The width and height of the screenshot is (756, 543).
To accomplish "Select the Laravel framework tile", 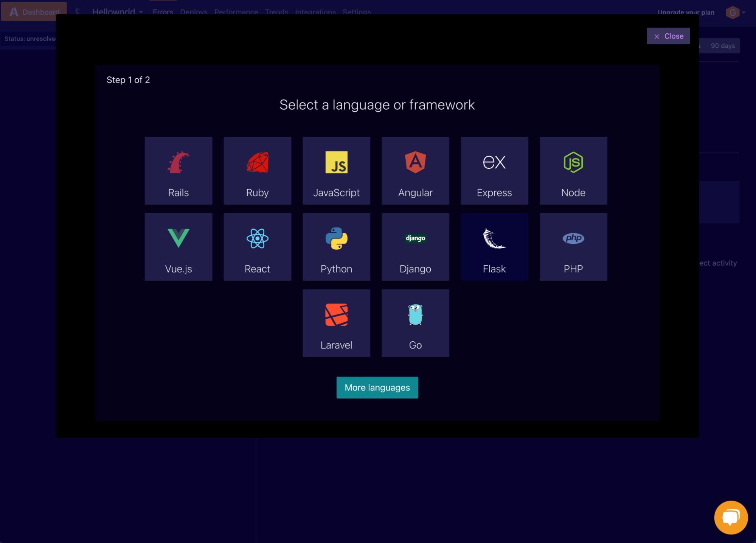I will click(336, 323).
